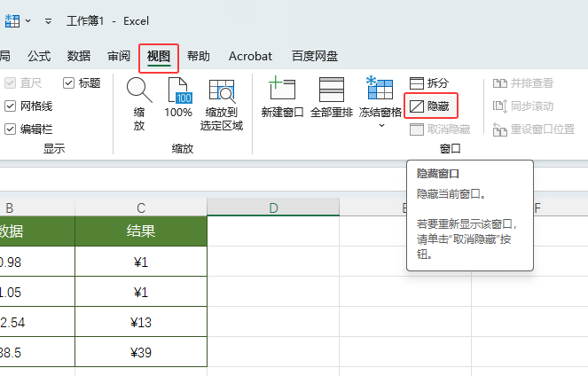Screen dimensions: 588x376
Task: Set zoom to 100% icon
Action: coord(178,90)
